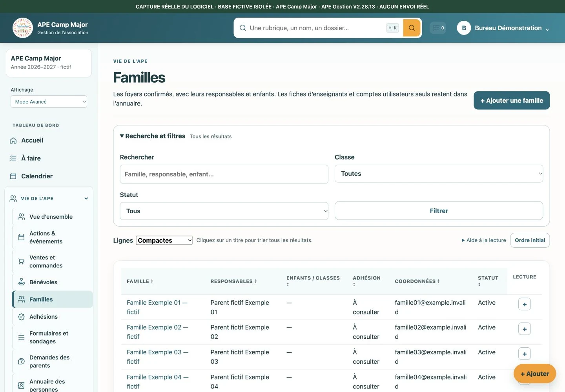This screenshot has width=565, height=392.
Task: Open the Affichage Mode Avancé dropdown
Action: point(49,102)
